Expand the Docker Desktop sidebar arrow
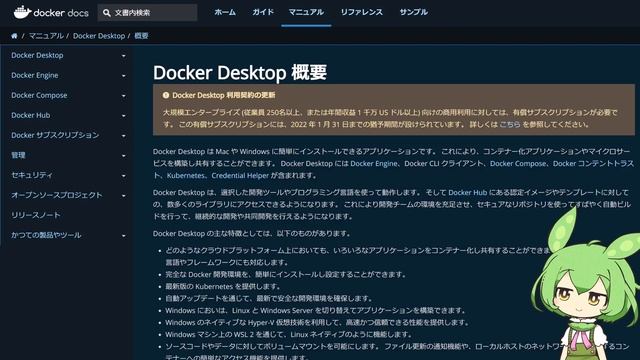Viewport: 640px width, 360px height. point(124,56)
